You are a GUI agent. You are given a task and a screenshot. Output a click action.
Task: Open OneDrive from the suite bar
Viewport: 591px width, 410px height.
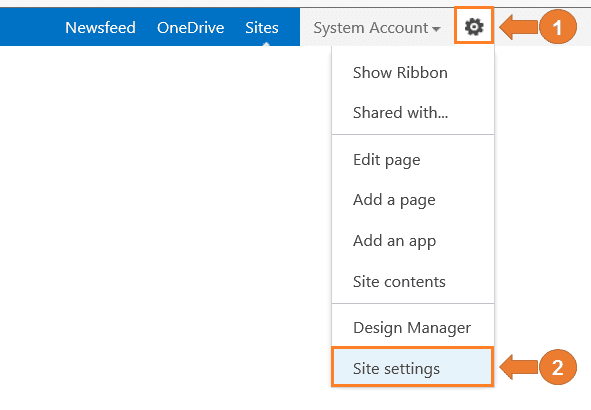click(190, 28)
